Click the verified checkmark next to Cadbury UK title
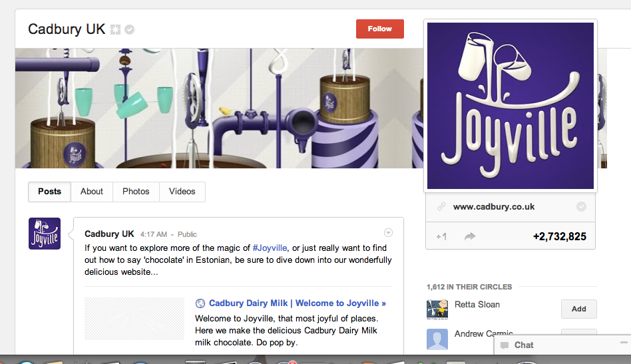This screenshot has height=364, width=631. pos(129,29)
